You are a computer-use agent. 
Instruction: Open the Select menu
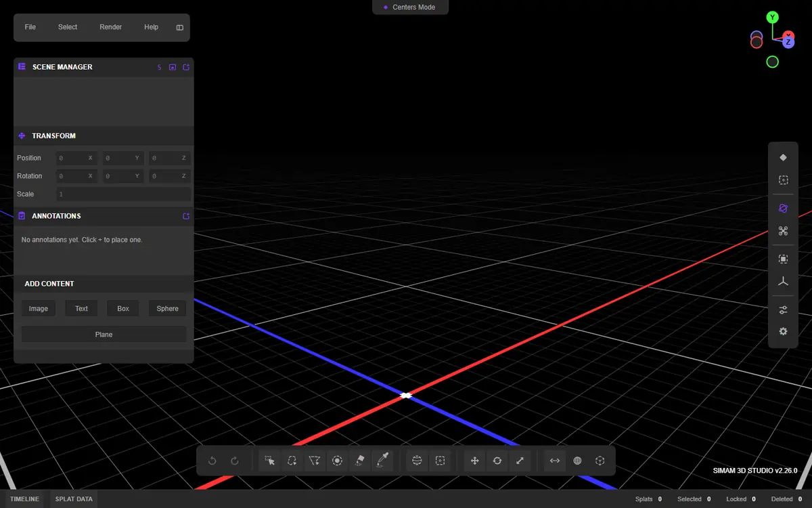point(68,27)
